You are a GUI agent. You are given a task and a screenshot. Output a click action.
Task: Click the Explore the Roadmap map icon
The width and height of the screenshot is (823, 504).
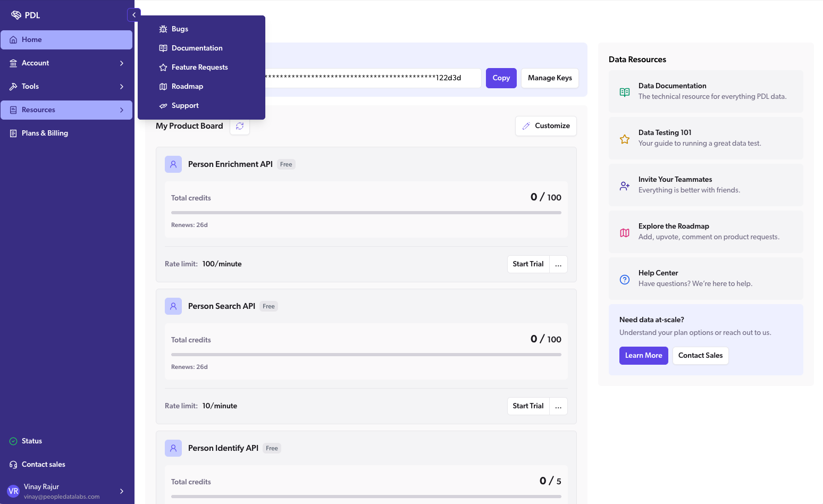pos(625,232)
